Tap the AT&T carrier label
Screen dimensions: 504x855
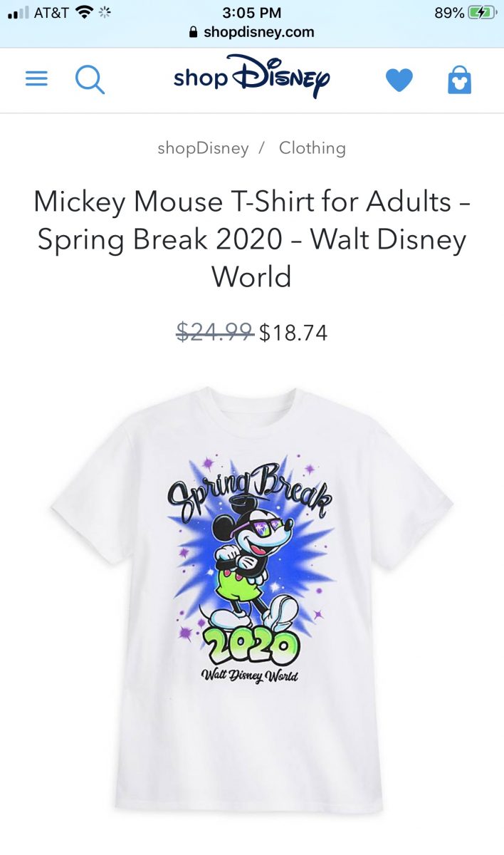(x=52, y=13)
